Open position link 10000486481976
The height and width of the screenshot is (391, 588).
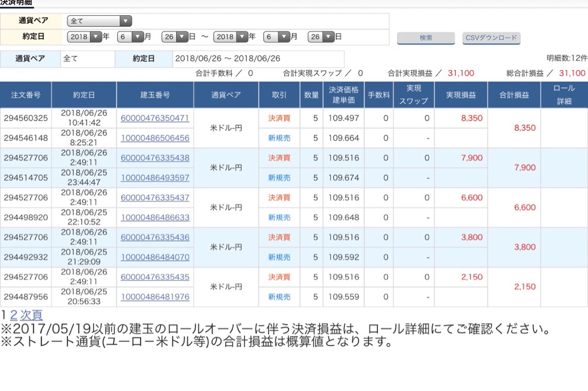(155, 297)
